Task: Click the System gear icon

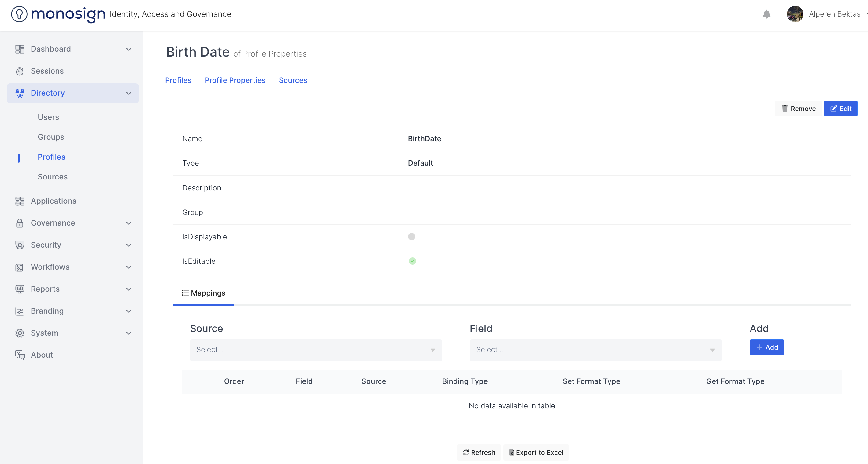Action: [20, 333]
